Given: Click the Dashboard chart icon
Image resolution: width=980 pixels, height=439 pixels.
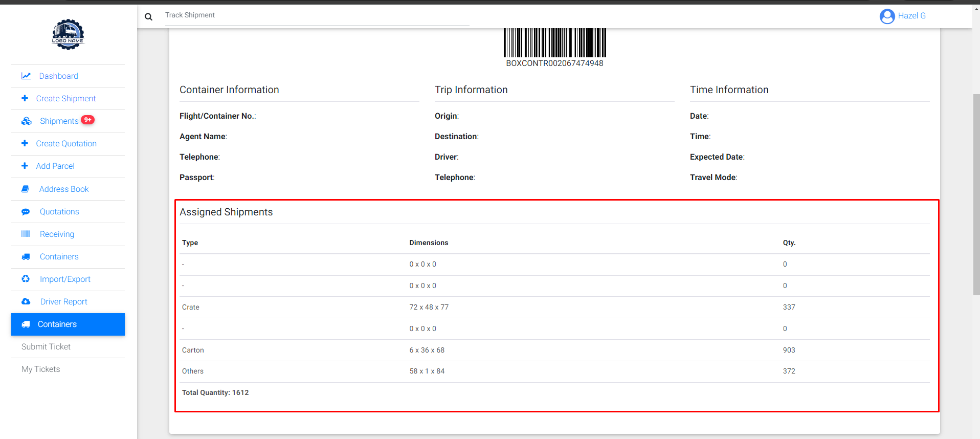Looking at the screenshot, I should 26,76.
